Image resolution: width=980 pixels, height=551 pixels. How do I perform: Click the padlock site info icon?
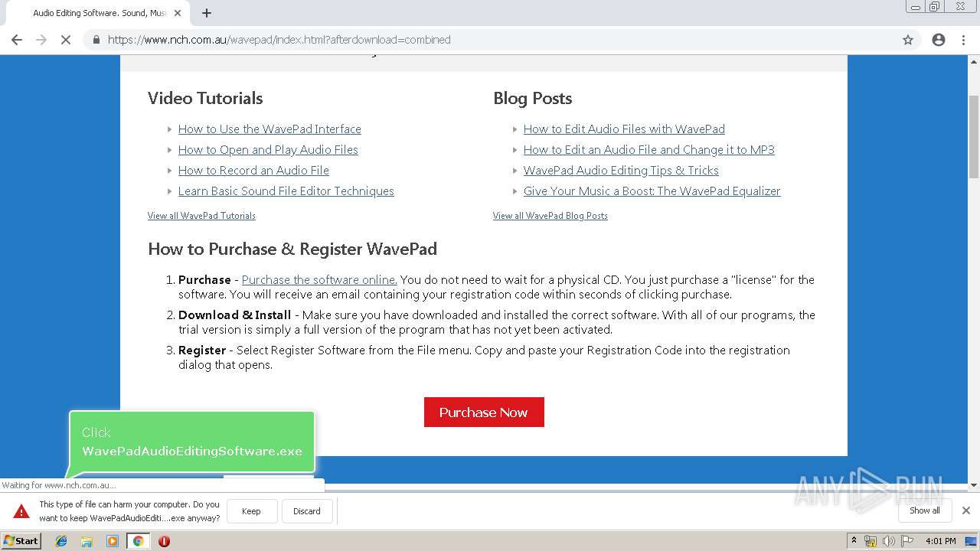pyautogui.click(x=96, y=40)
